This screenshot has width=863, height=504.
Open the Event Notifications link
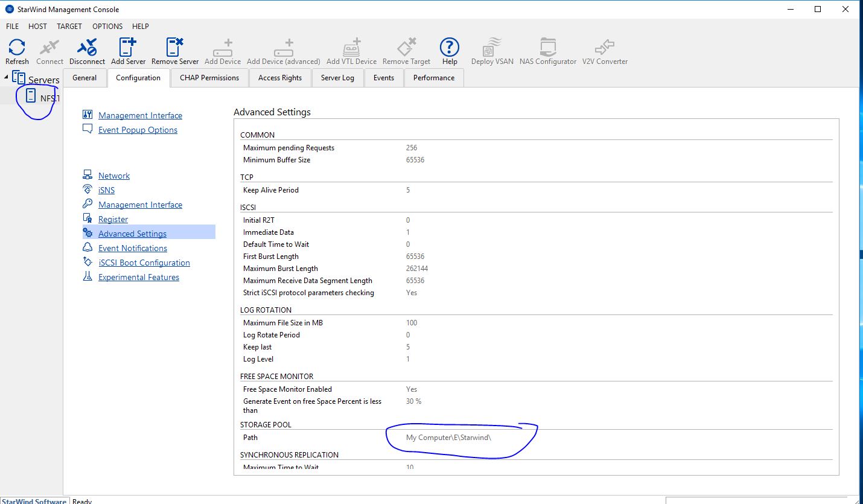(133, 248)
